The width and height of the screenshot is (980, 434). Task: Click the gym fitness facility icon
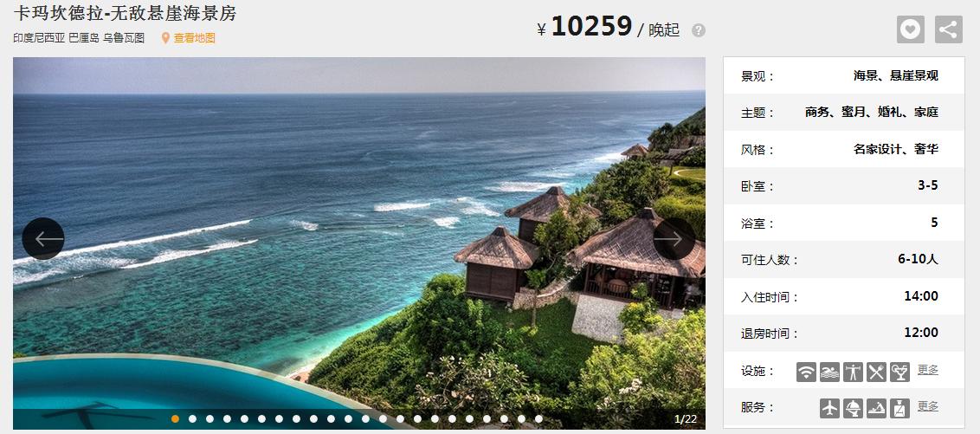tap(853, 372)
